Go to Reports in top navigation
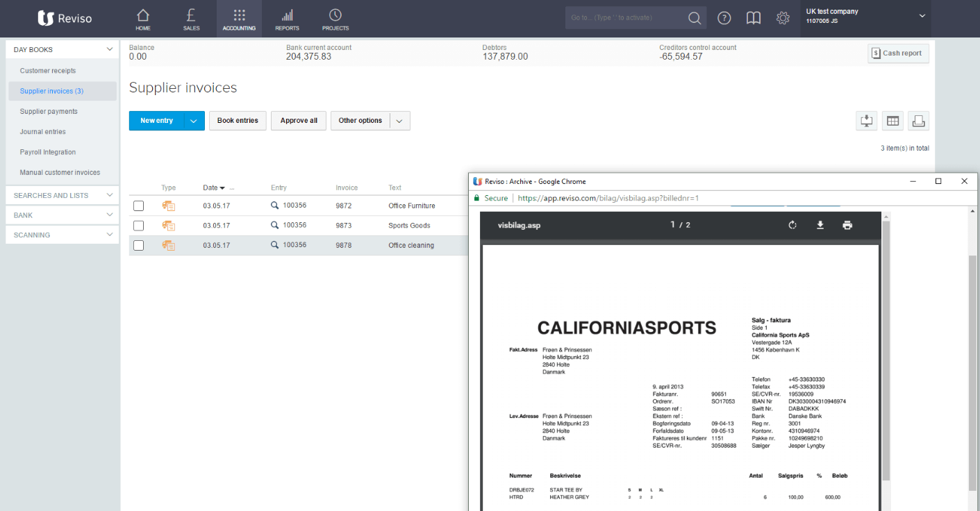The width and height of the screenshot is (980, 511). [x=287, y=19]
